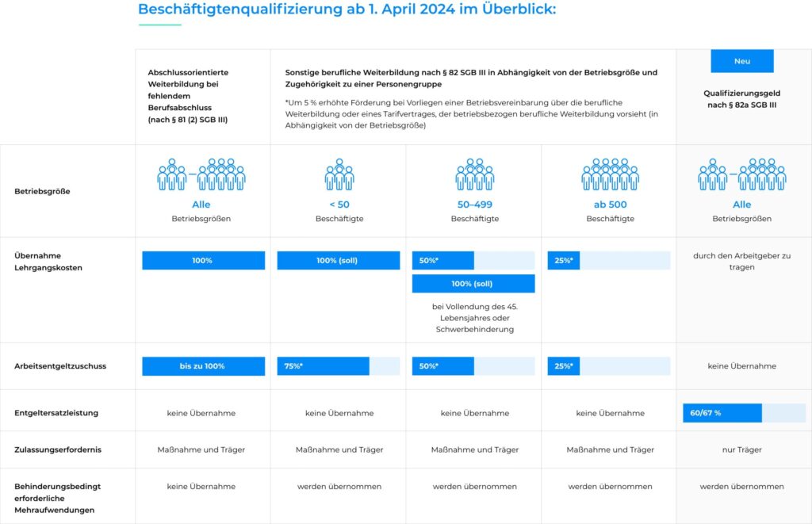Click the "50%*" bar in Arbeitsentgeltzuschuss row
Image resolution: width=812 pixels, height=524 pixels.
click(442, 366)
